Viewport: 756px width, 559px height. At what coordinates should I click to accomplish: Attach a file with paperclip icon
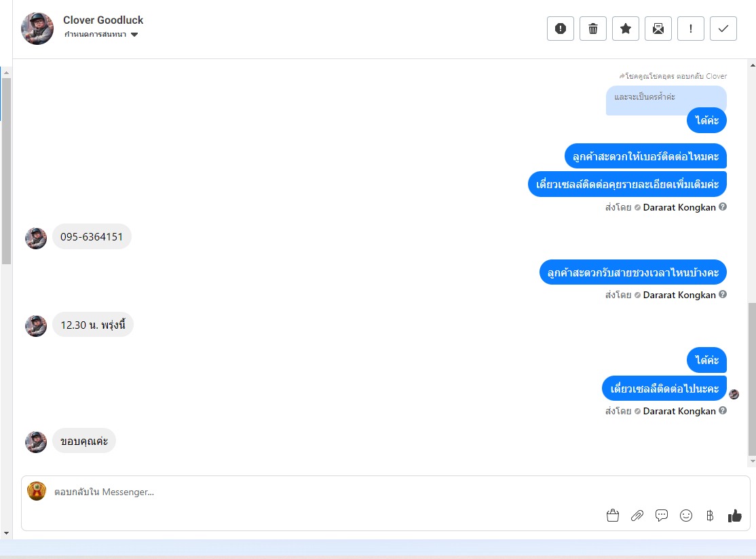637,516
